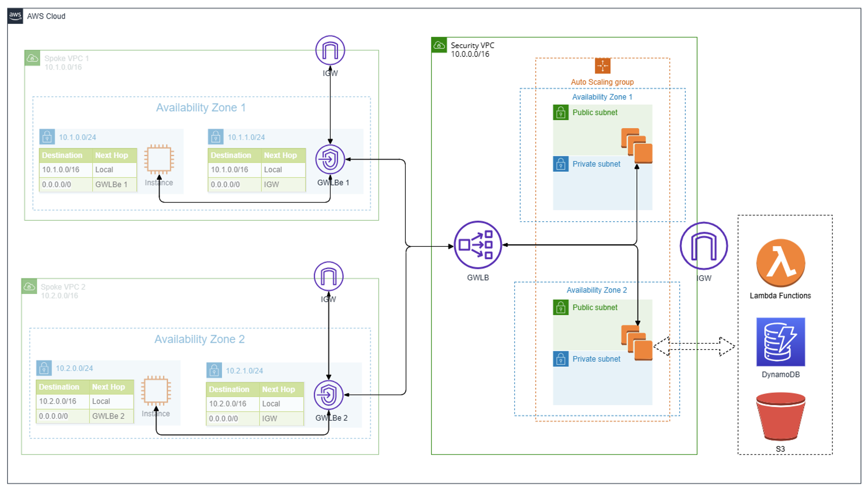868x490 pixels.
Task: Click the 10.2.1.0/24 subnet label
Action: 244,371
